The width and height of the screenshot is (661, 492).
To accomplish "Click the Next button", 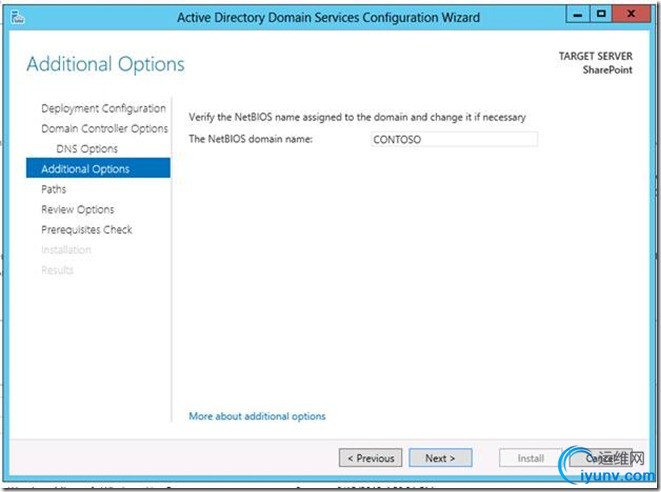I will coord(440,458).
